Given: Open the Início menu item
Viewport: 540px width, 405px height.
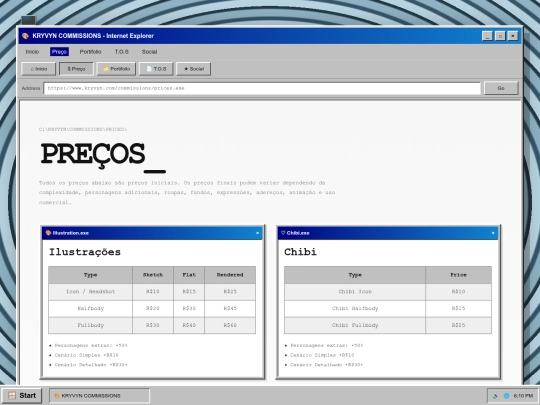Looking at the screenshot, I should (x=32, y=52).
